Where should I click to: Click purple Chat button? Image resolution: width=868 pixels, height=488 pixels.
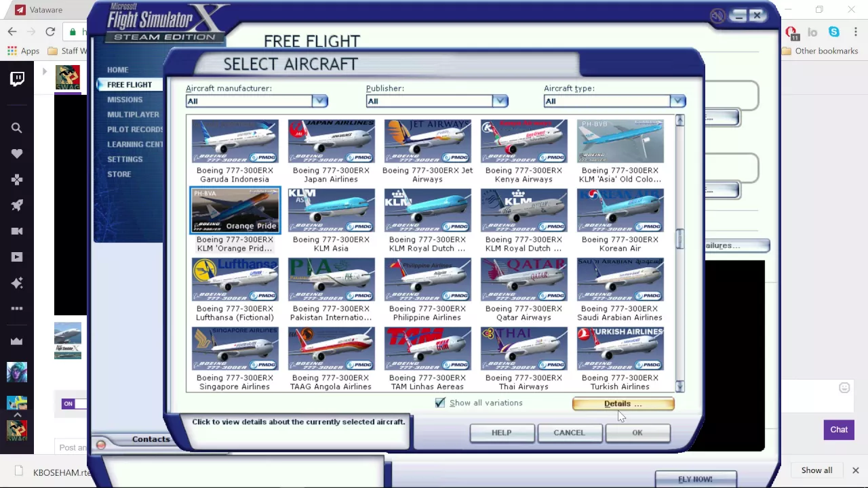(839, 430)
